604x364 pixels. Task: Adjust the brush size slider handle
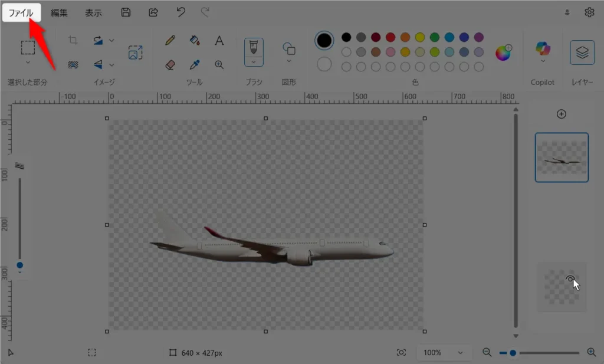(x=19, y=265)
